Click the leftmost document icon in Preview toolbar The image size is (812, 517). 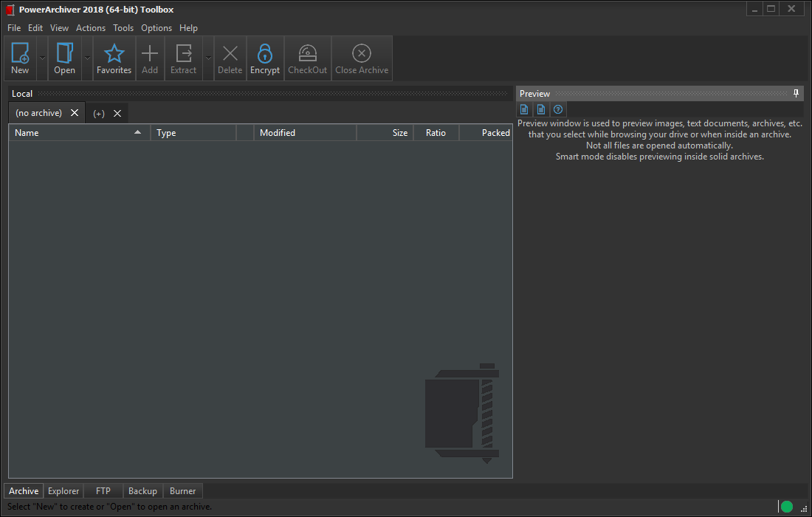point(524,109)
